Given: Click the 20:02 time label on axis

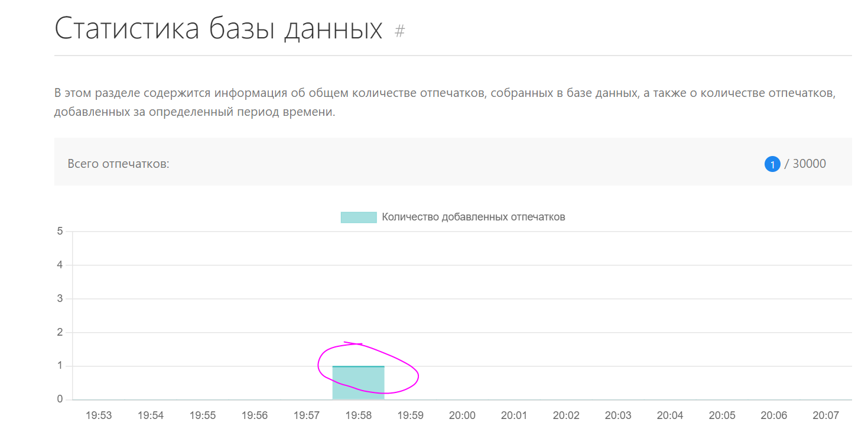Looking at the screenshot, I should click(x=566, y=415).
